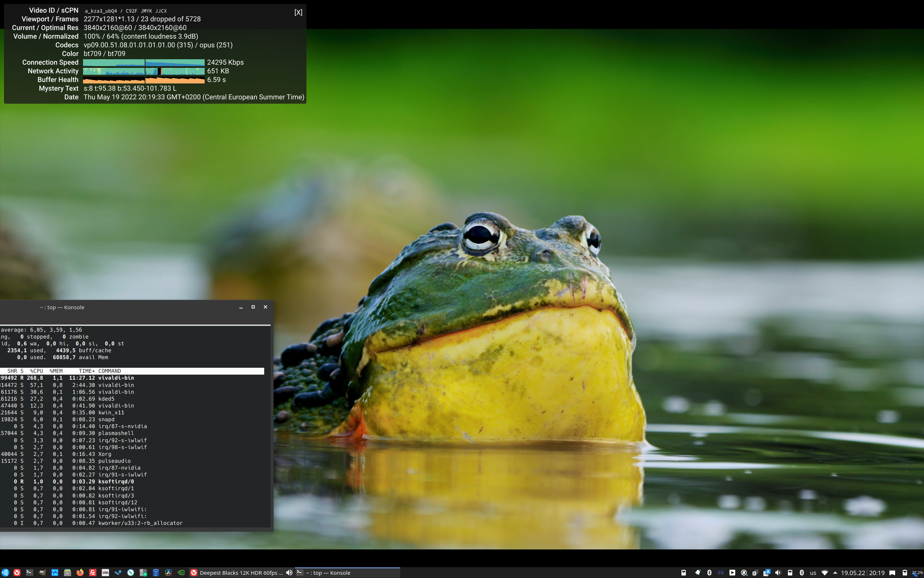Image resolution: width=924 pixels, height=578 pixels.
Task: Launch Steam from the taskbar
Action: [x=118, y=572]
